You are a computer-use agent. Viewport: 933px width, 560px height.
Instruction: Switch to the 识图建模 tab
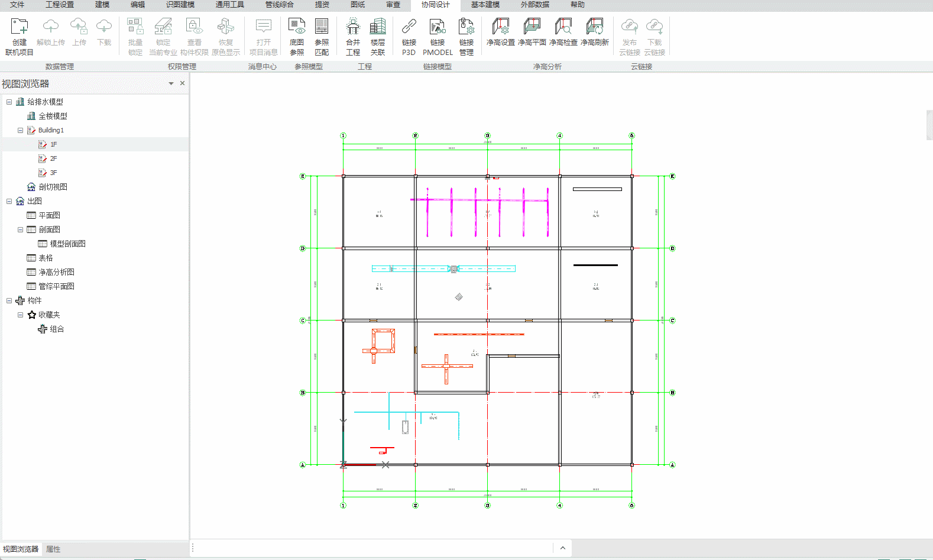180,5
